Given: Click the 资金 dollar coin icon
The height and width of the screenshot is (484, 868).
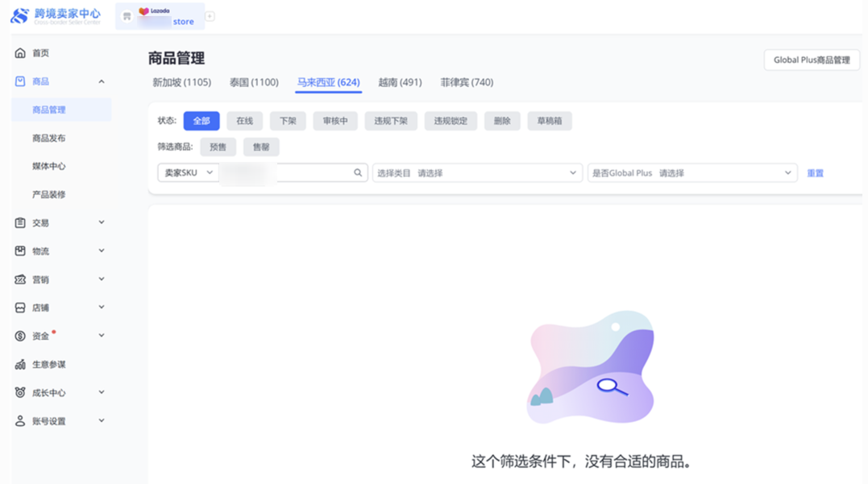Looking at the screenshot, I should click(20, 336).
